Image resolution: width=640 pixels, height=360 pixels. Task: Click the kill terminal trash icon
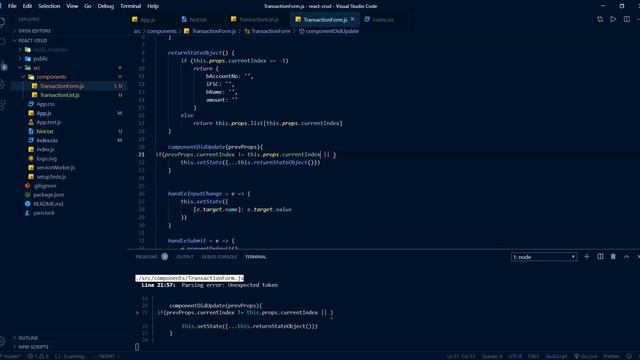613,256
